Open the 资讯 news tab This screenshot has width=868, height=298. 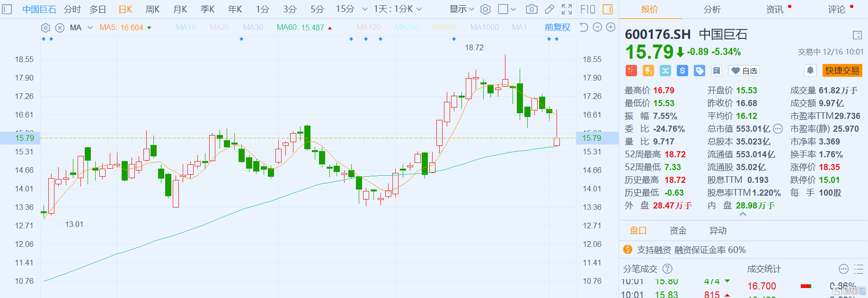775,9
